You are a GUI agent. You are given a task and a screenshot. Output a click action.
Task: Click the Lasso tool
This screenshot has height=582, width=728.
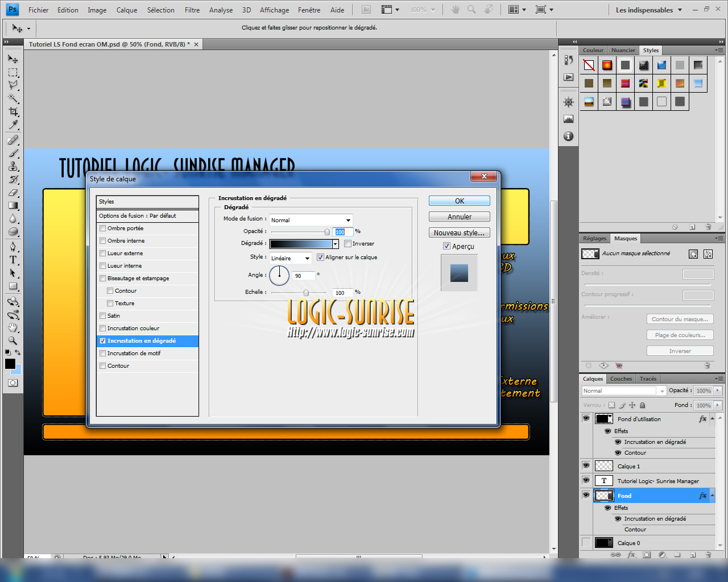point(13,85)
